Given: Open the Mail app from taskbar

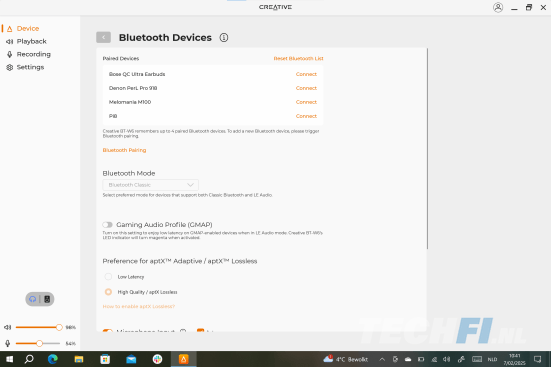Looking at the screenshot, I should 131,359.
